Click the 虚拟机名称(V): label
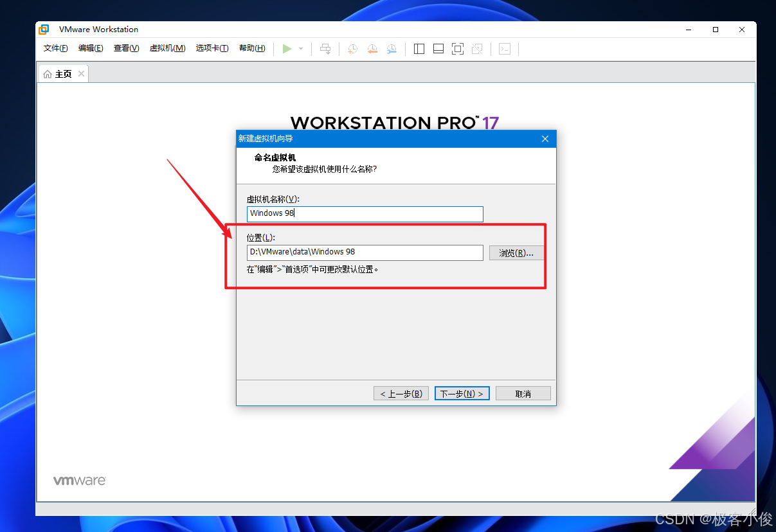Image resolution: width=776 pixels, height=532 pixels. pyautogui.click(x=273, y=199)
